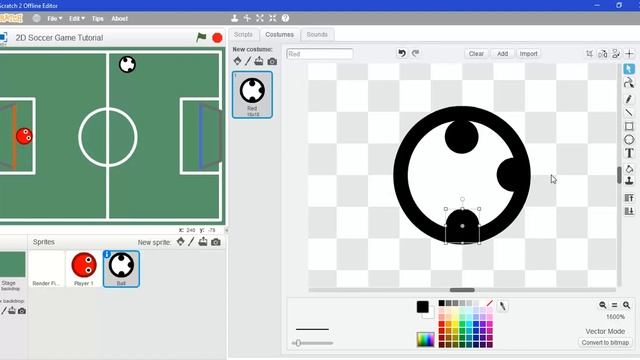Choose new sprite from library icon
This screenshot has height=360, width=640.
(x=180, y=242)
